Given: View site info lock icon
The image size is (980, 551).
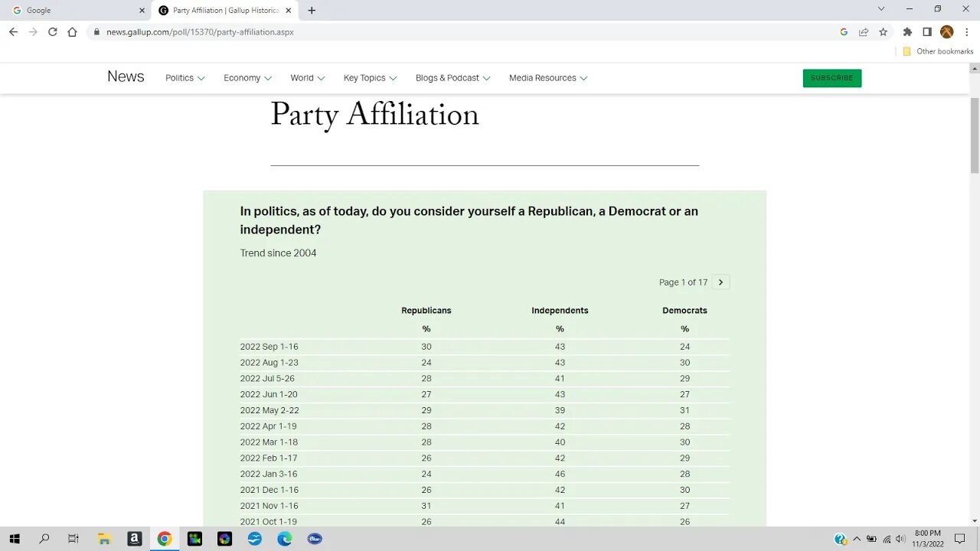Looking at the screenshot, I should pyautogui.click(x=96, y=32).
